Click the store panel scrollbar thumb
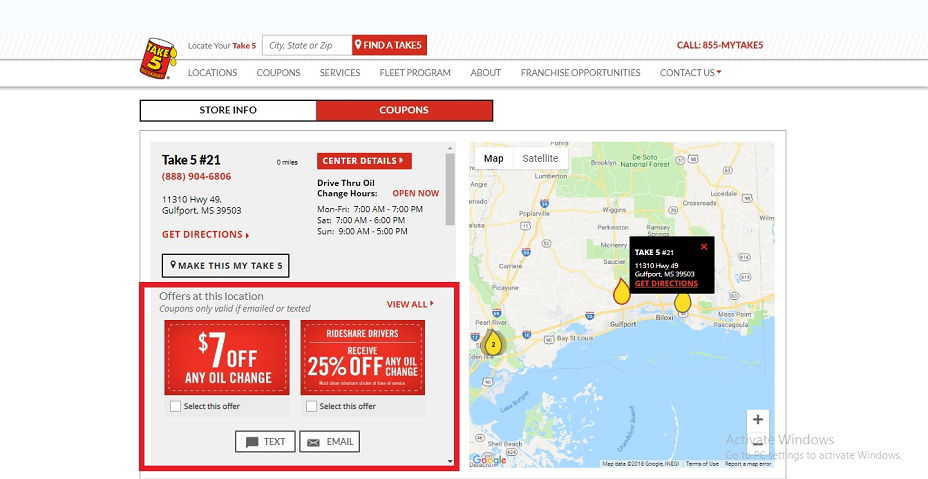The image size is (928, 479). (450, 189)
